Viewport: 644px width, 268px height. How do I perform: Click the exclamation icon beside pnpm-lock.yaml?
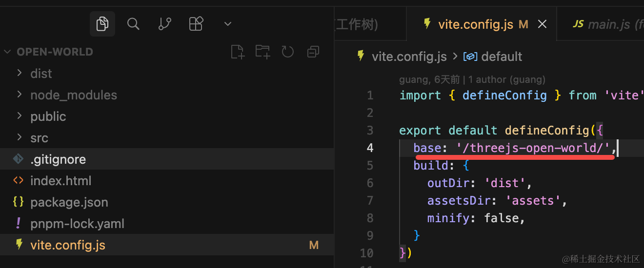[x=19, y=223]
